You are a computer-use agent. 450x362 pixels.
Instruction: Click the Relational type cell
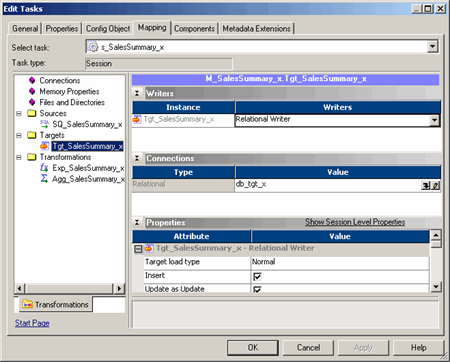tap(183, 185)
